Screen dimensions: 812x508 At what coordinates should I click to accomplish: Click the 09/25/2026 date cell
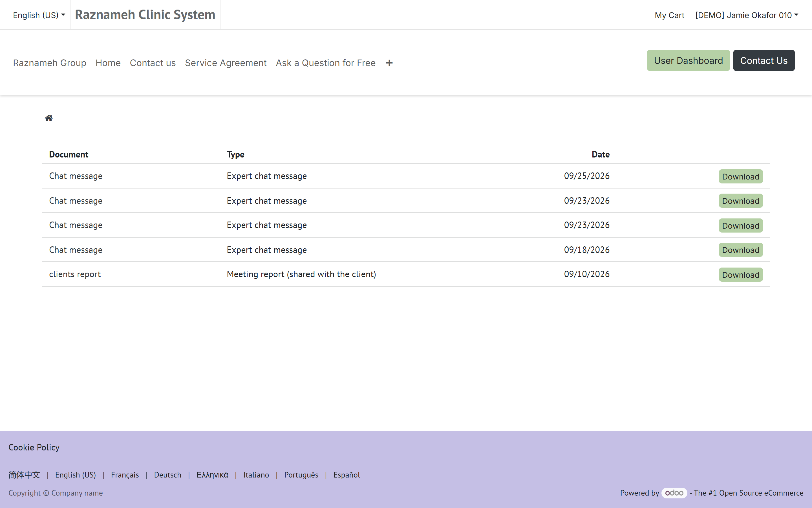[586, 176]
